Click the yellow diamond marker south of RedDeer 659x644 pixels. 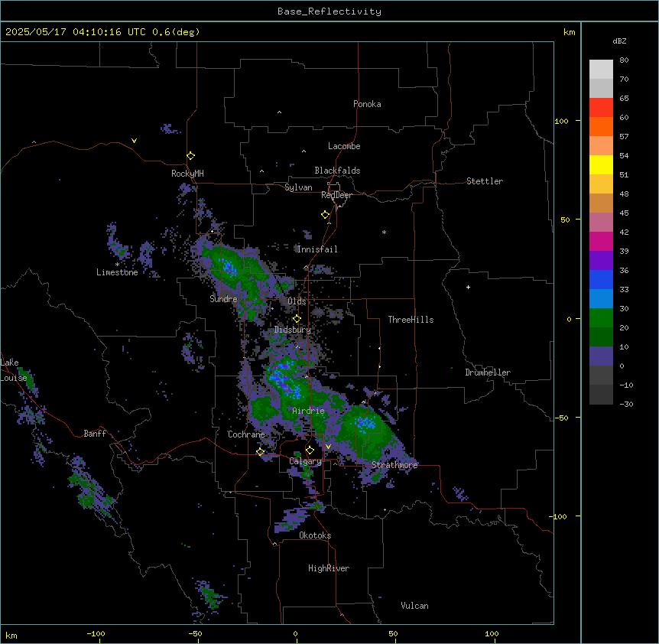[x=326, y=215]
